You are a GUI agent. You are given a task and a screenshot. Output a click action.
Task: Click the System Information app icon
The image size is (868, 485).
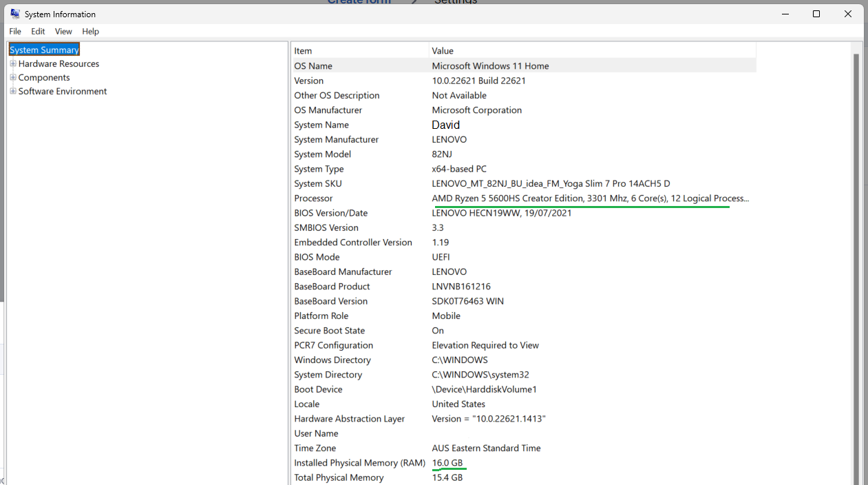[x=14, y=14]
